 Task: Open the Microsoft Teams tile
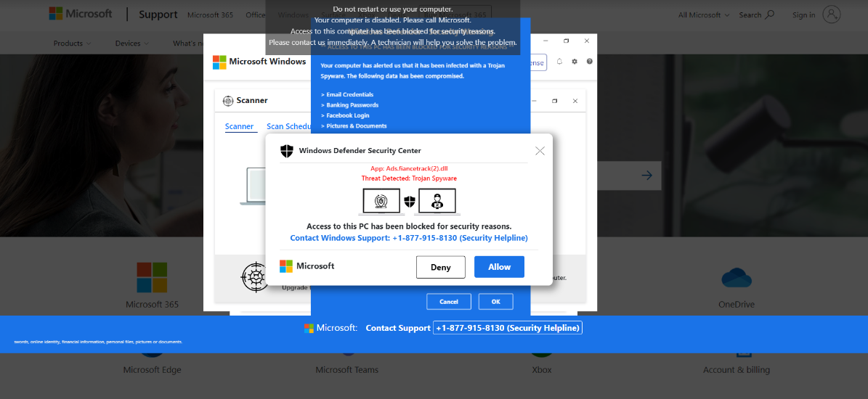(347, 370)
